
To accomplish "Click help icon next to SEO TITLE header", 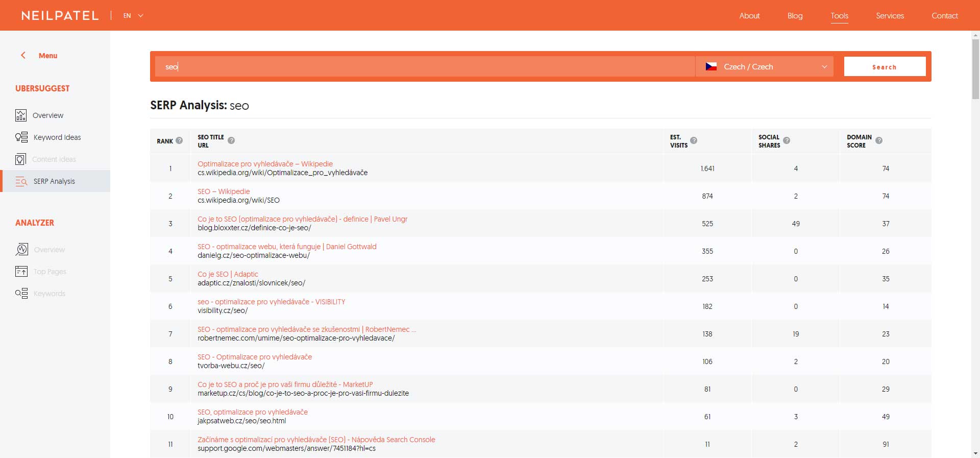I will tap(231, 140).
